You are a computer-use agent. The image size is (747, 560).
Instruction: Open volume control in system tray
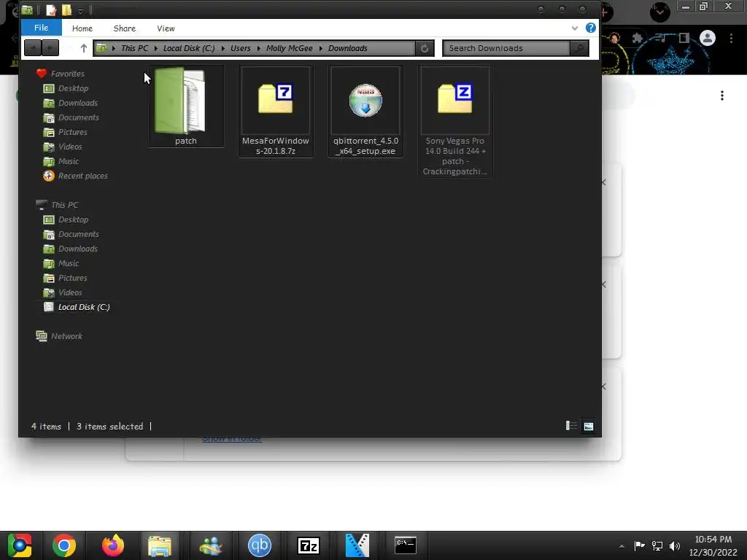point(675,546)
